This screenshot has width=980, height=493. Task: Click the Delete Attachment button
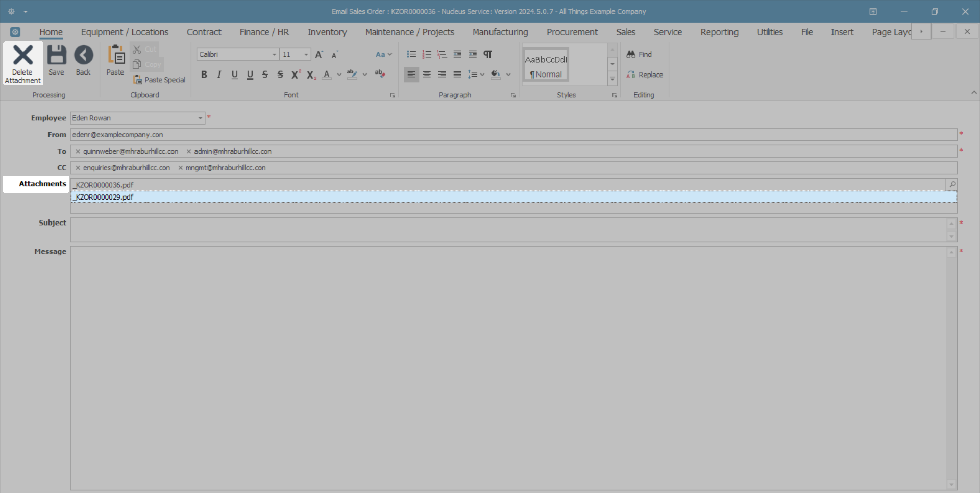(x=23, y=64)
